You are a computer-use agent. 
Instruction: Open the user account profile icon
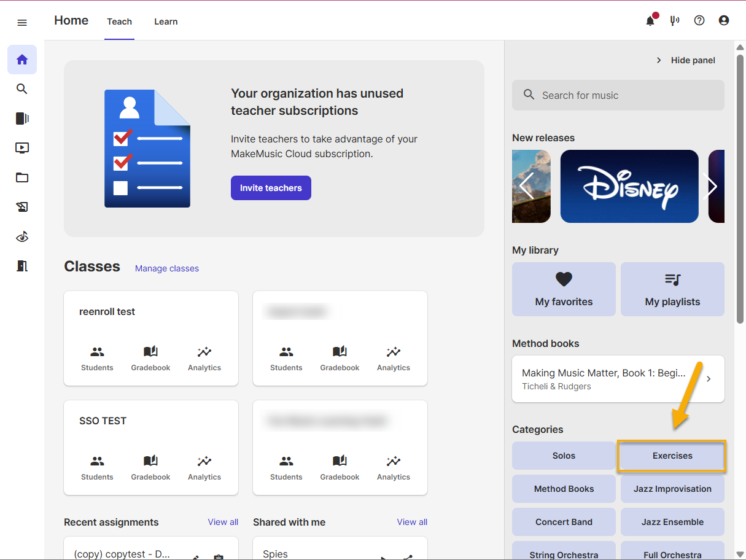coord(724,21)
